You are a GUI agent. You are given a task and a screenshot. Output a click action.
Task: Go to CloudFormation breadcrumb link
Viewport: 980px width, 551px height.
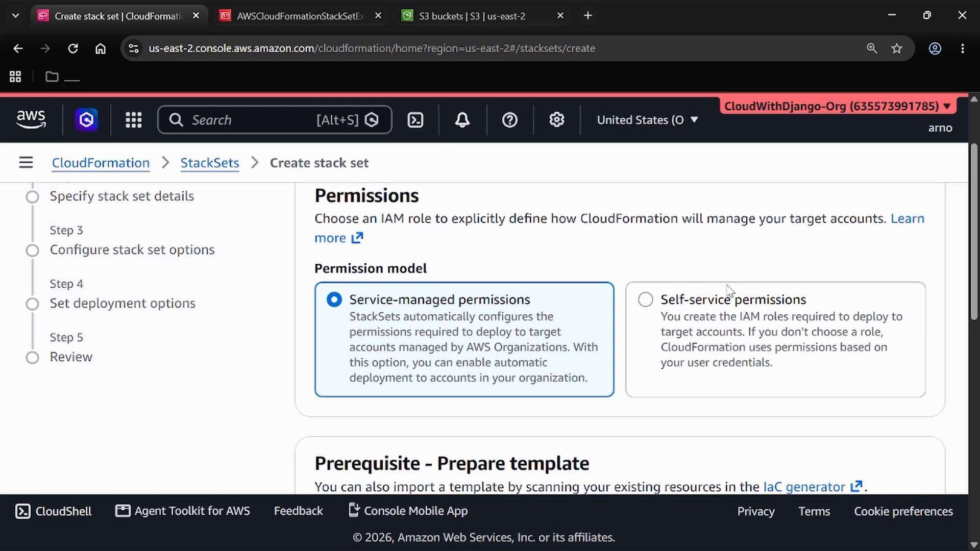(101, 163)
